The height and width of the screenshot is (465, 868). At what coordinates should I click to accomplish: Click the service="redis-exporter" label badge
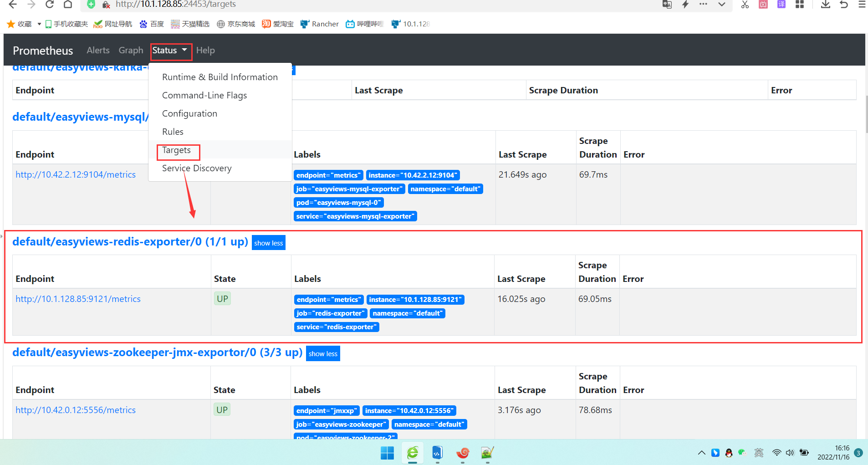tap(337, 327)
